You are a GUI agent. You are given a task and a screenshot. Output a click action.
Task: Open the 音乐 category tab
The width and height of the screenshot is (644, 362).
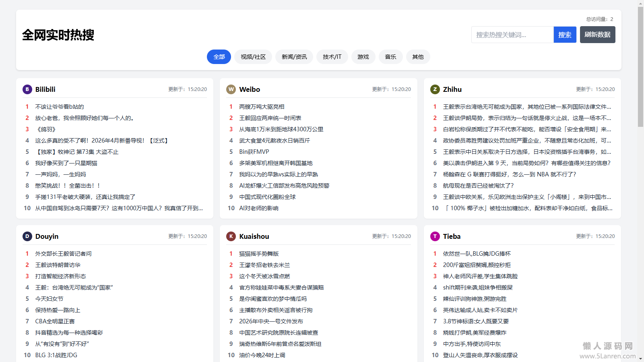point(390,57)
